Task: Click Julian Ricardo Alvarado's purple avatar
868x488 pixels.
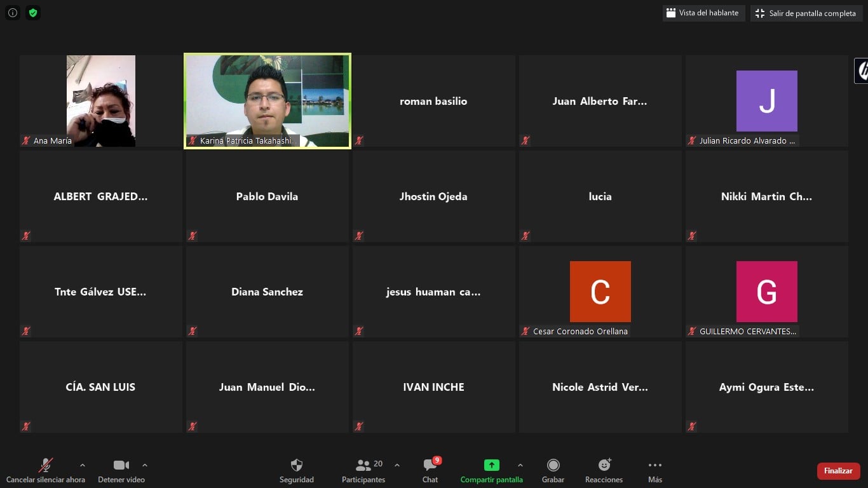Action: [x=766, y=101]
